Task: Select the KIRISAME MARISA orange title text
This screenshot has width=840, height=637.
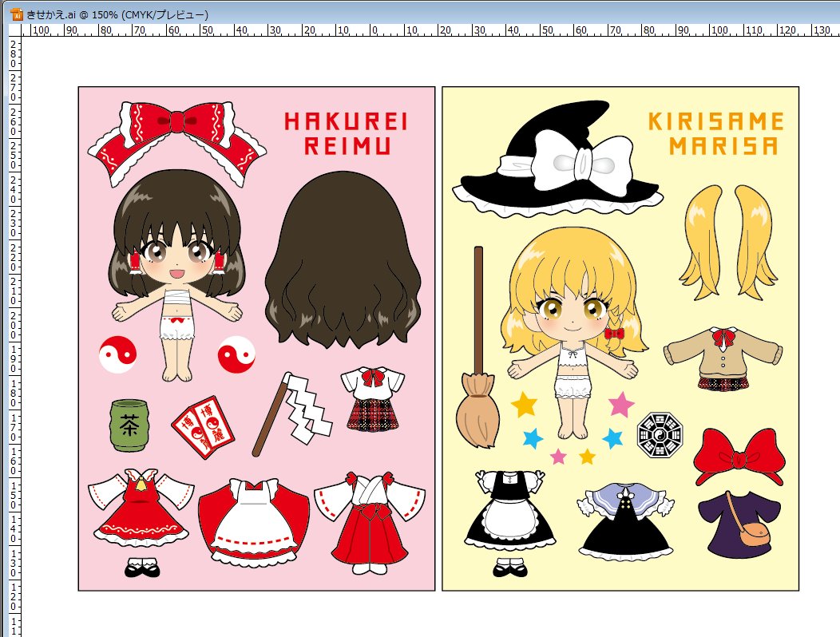Action: 716,133
